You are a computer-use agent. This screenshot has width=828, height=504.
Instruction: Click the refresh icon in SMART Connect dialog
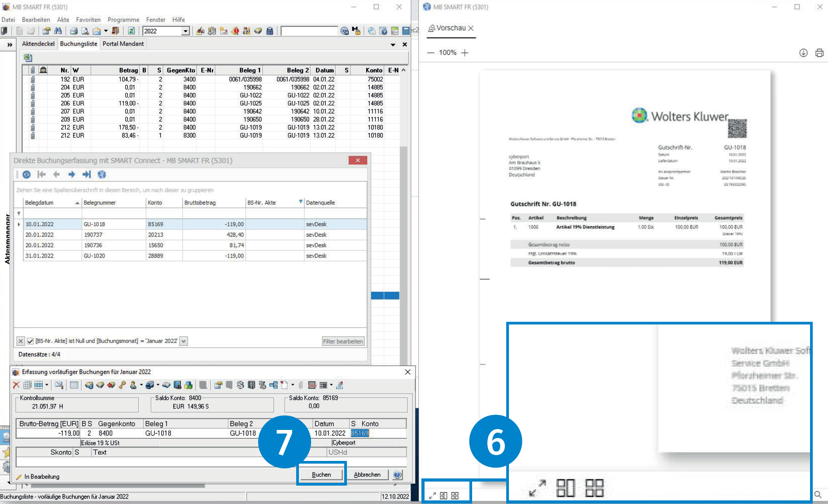coord(26,175)
